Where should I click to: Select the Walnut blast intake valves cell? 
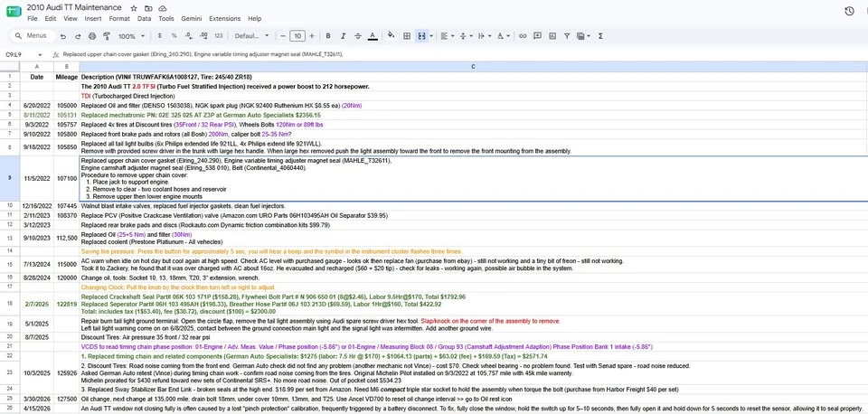[473, 206]
